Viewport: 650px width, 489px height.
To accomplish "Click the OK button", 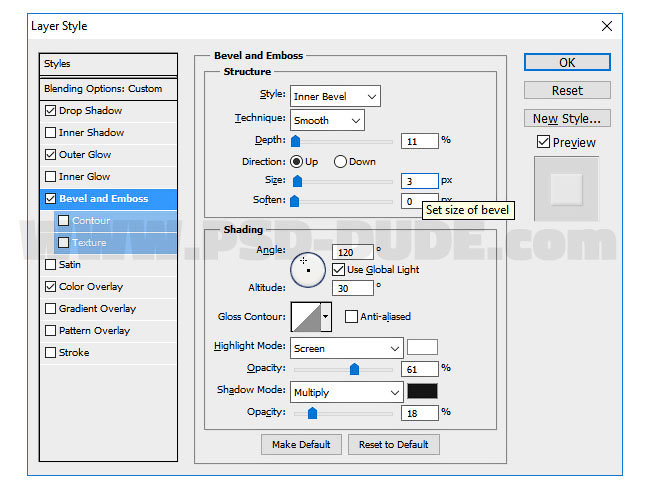I will coord(567,62).
